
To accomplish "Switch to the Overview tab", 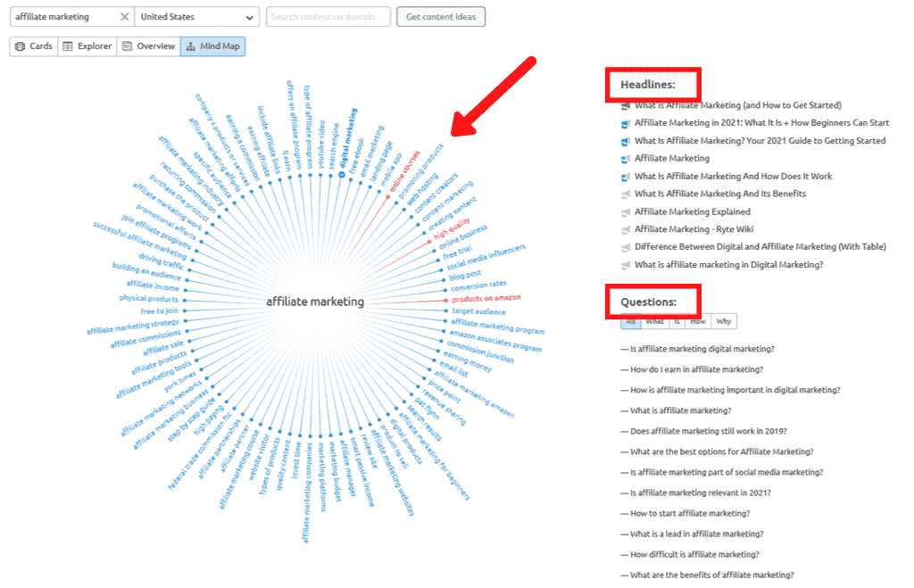I will [x=148, y=46].
